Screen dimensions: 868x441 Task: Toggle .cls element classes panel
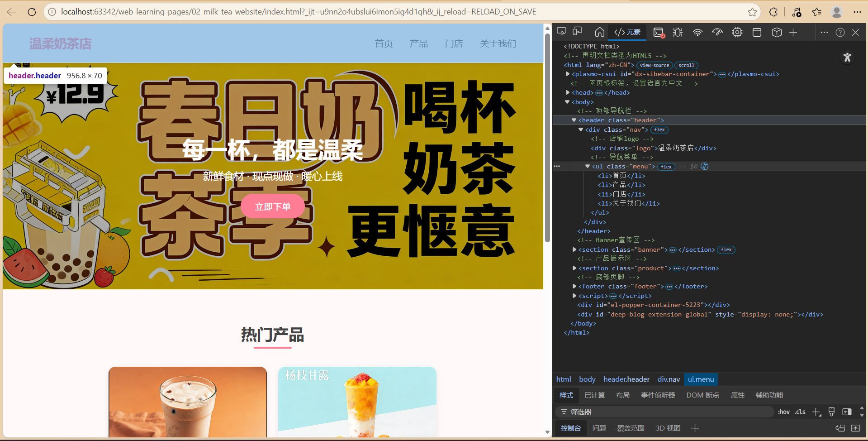click(x=800, y=412)
